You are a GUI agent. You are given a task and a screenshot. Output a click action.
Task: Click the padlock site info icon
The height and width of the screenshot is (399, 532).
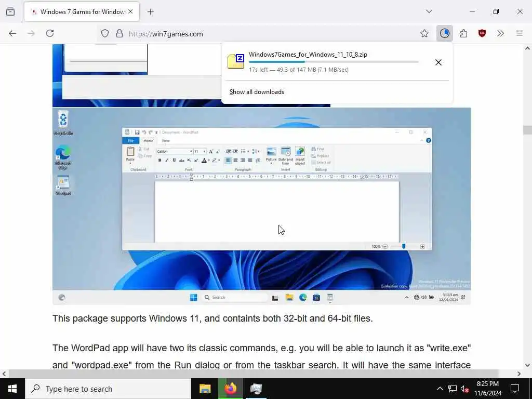(119, 33)
